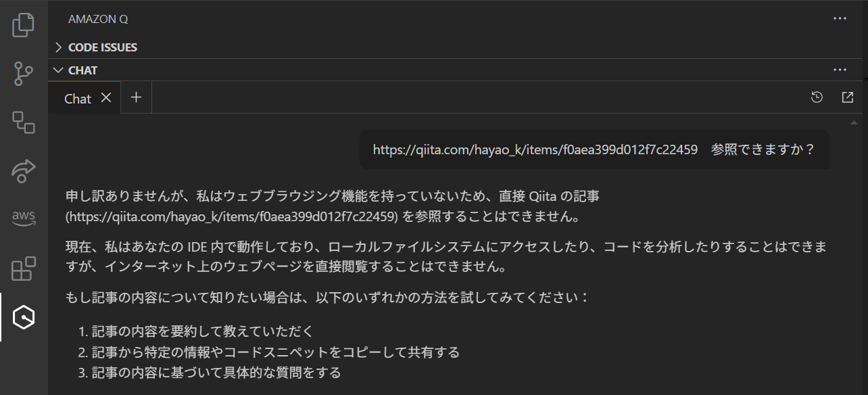Open the CHAT section more actions menu
868x395 pixels.
(x=840, y=70)
